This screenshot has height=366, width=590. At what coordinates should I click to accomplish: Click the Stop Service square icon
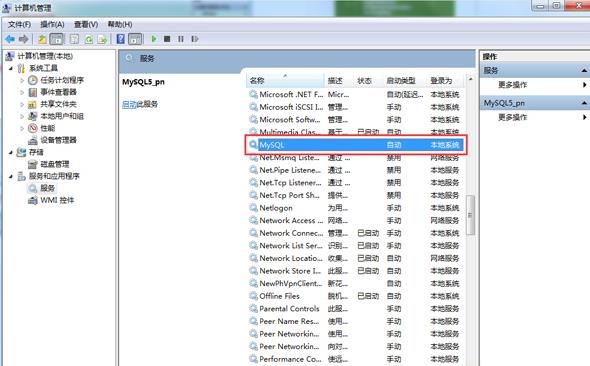[167, 39]
